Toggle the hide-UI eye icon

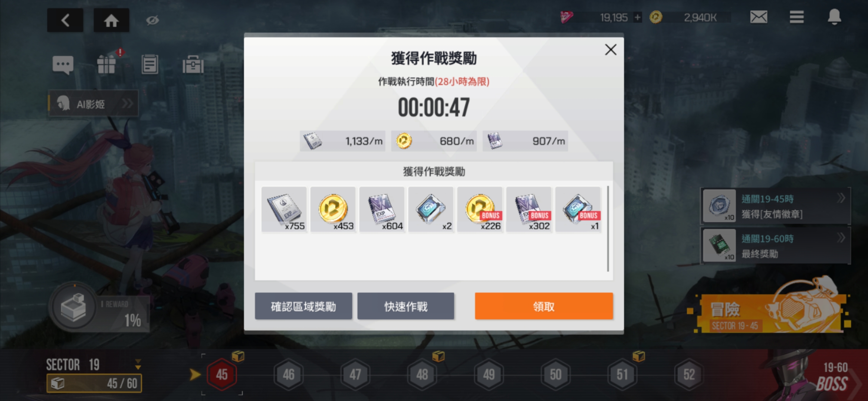[x=152, y=20]
